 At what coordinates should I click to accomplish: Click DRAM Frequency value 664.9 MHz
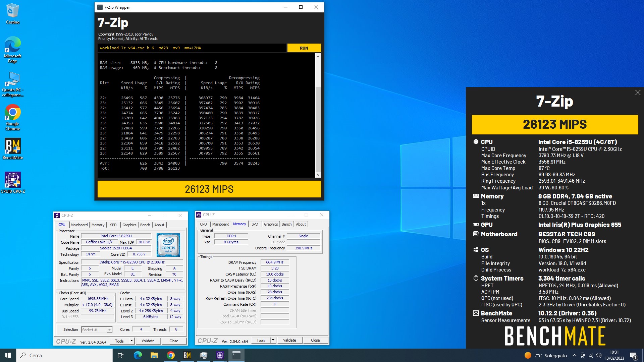275,262
